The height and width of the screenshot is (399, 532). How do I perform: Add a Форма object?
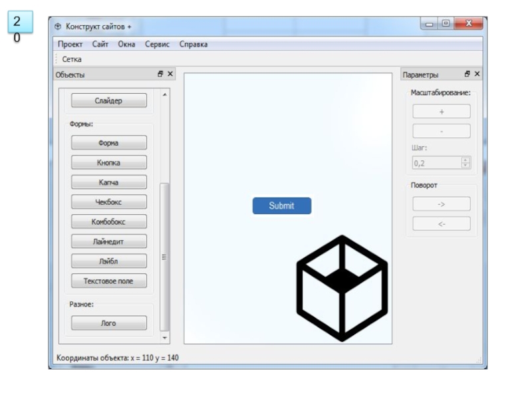[x=109, y=143]
